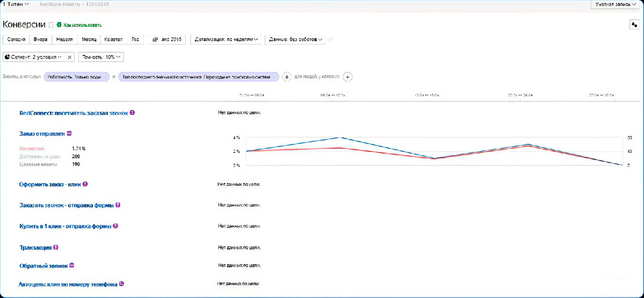644x298 pixels.
Task: Expand 'Детализация: по неделям' dropdown
Action: coord(226,39)
